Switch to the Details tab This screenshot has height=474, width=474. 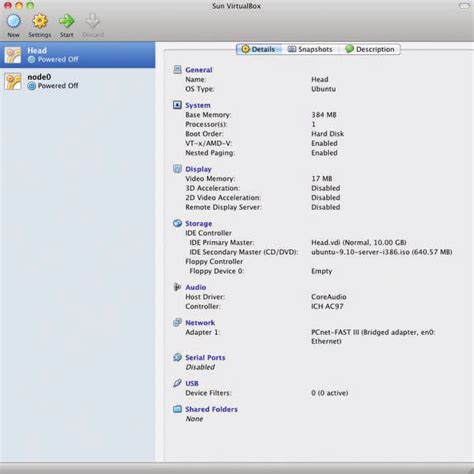click(x=259, y=49)
